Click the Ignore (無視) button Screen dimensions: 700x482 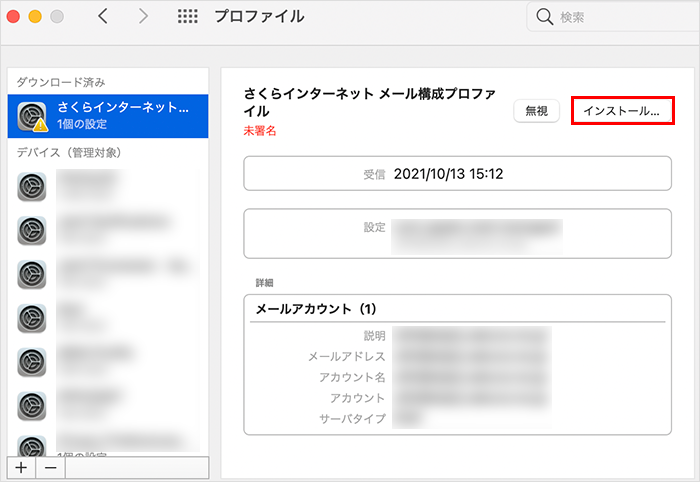click(536, 112)
